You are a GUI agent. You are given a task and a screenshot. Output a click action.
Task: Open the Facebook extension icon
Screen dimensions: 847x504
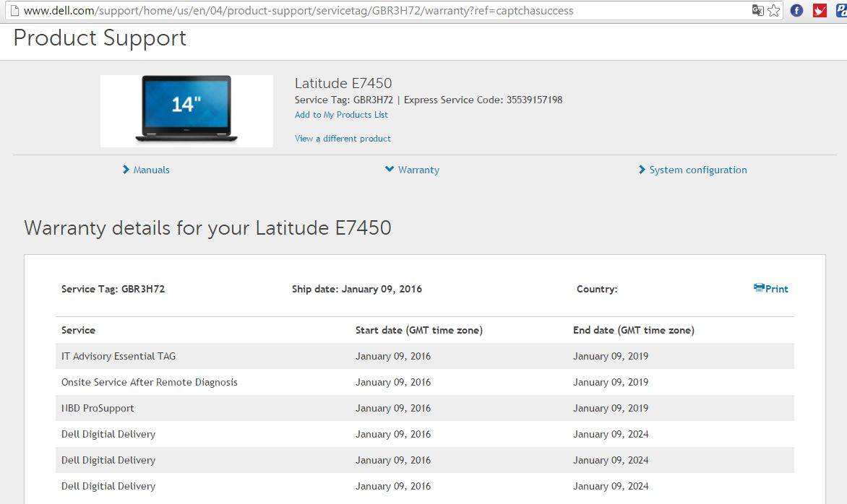click(796, 10)
